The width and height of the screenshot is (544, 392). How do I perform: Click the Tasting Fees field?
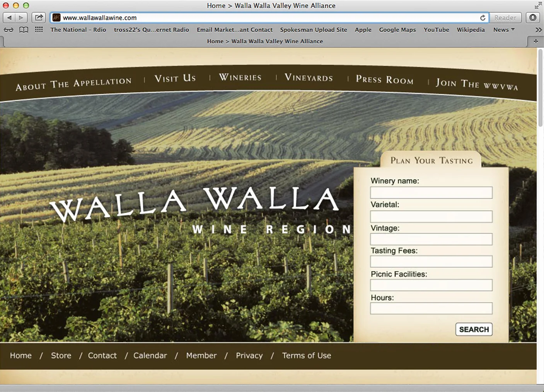[x=431, y=261]
